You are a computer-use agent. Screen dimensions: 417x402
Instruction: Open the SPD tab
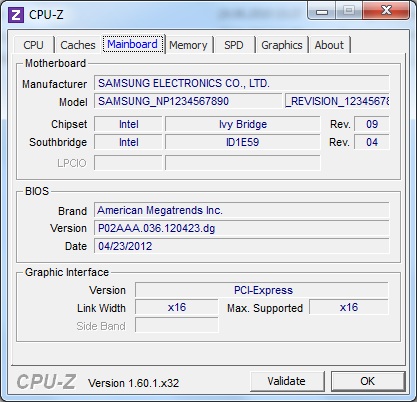[x=234, y=45]
